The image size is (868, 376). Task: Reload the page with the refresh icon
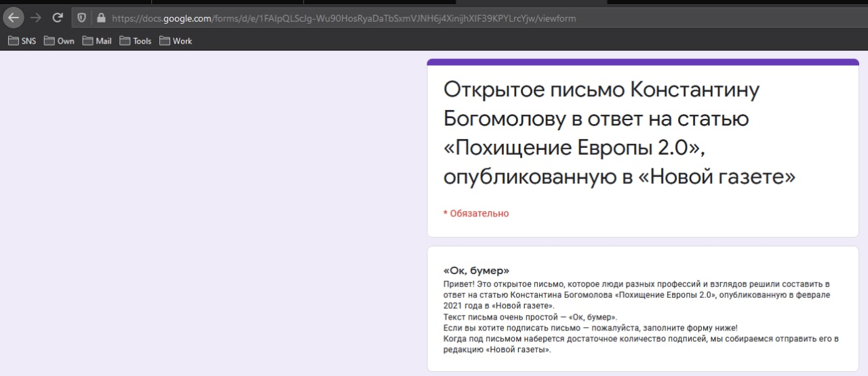coord(58,18)
